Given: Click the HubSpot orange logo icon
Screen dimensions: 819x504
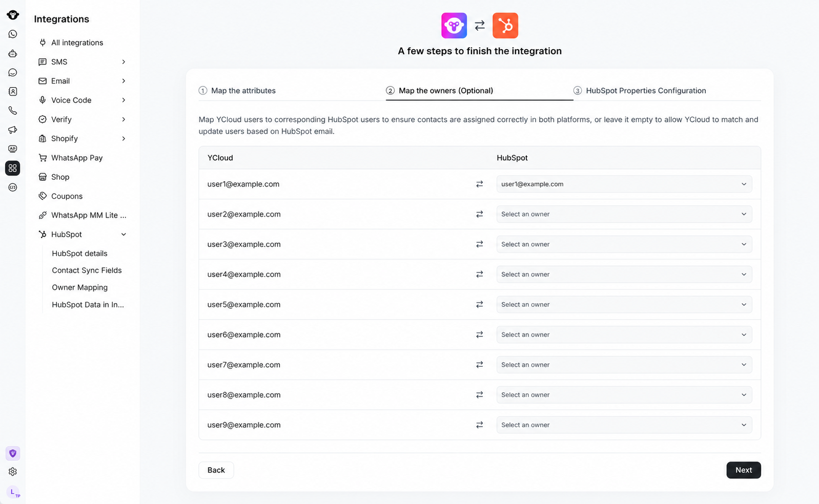Looking at the screenshot, I should [505, 26].
